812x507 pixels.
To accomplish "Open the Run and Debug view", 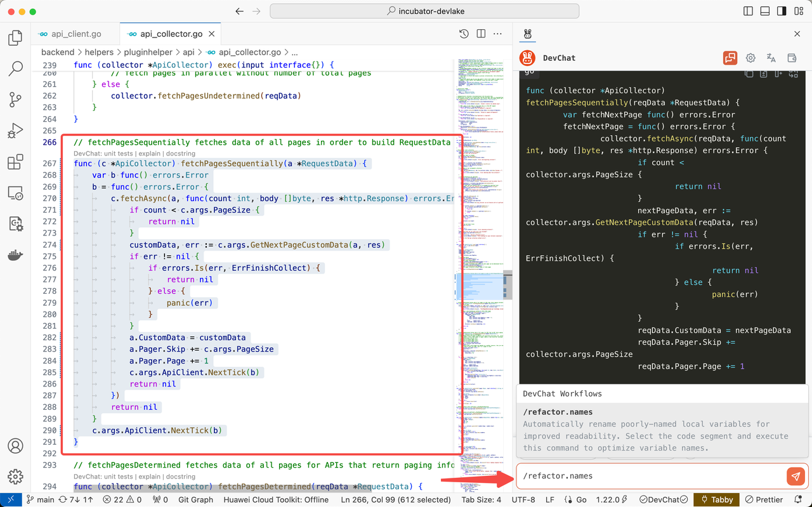I will 15,131.
